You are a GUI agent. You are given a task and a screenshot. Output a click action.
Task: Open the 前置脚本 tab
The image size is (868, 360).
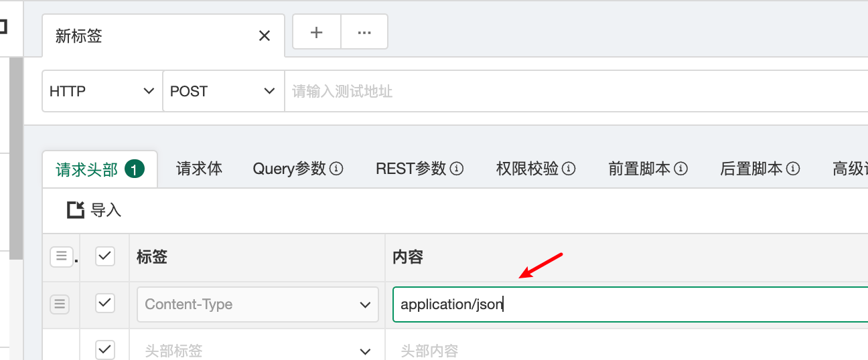click(x=648, y=169)
